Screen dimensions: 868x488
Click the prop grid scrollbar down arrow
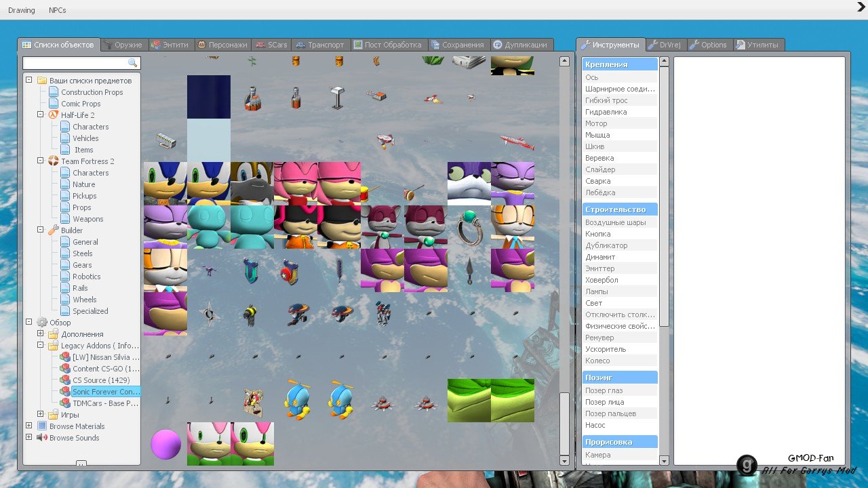tap(564, 461)
